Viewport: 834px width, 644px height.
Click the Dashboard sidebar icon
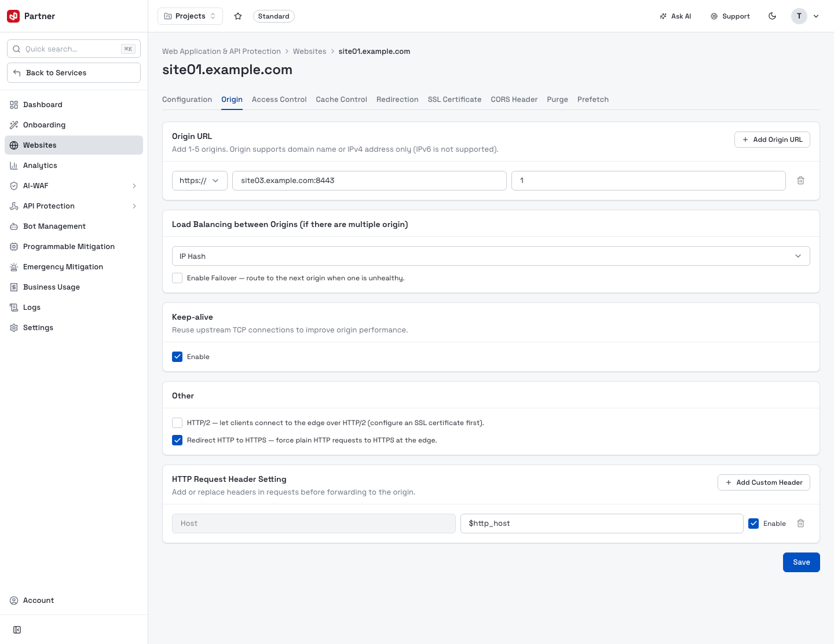(x=14, y=105)
